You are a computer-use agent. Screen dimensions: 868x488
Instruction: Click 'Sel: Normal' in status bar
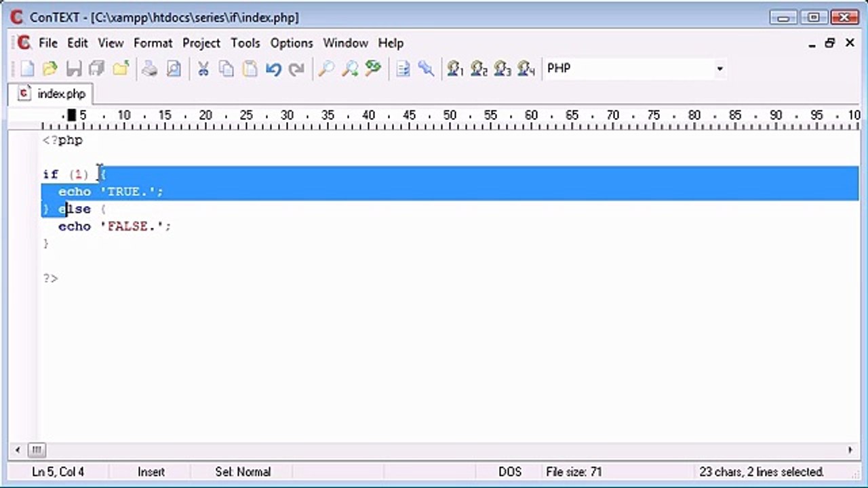243,472
